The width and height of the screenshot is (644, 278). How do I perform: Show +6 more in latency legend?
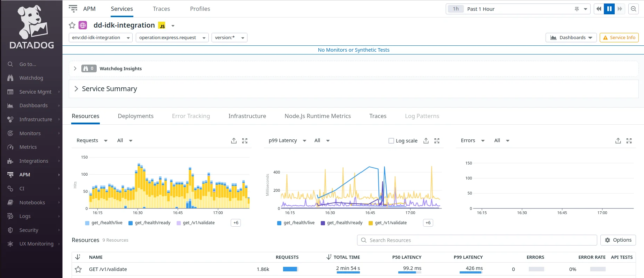[x=428, y=223]
